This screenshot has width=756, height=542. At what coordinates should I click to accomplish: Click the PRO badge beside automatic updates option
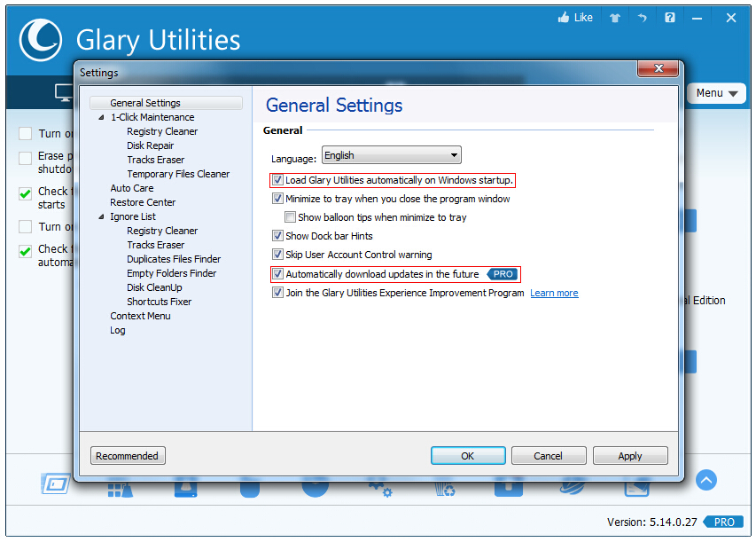coord(503,274)
